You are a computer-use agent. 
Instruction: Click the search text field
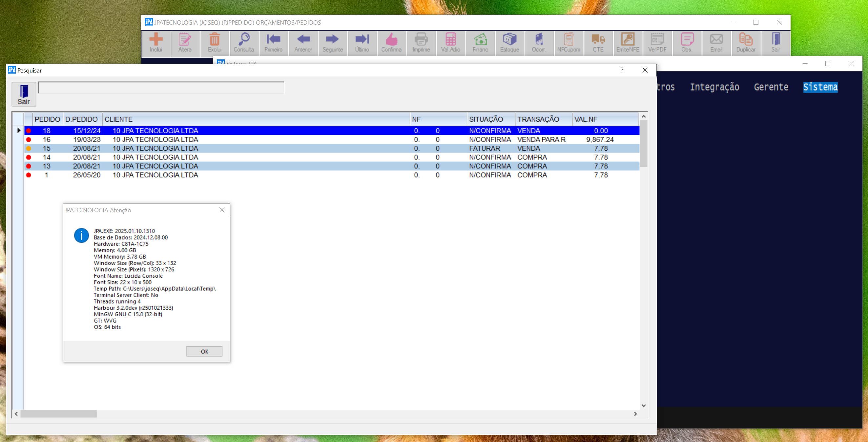click(x=161, y=88)
